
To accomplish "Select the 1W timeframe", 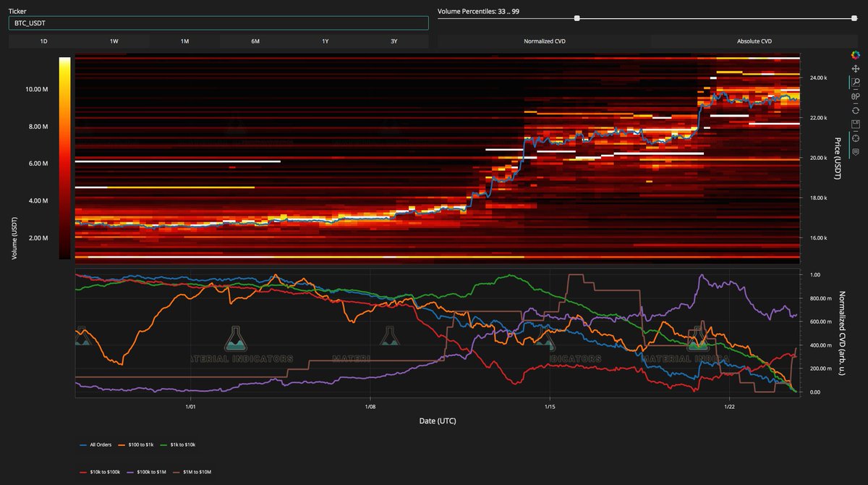I will click(114, 41).
